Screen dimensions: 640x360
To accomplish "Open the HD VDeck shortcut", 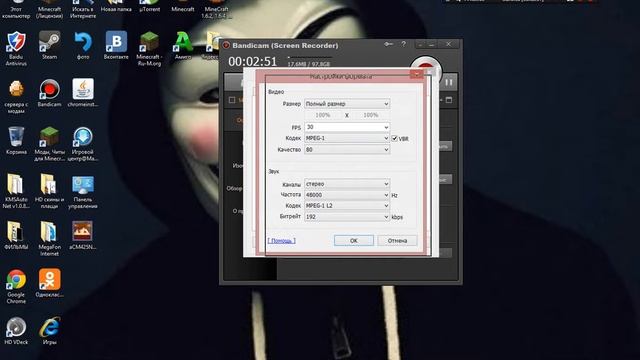I will tap(16, 331).
